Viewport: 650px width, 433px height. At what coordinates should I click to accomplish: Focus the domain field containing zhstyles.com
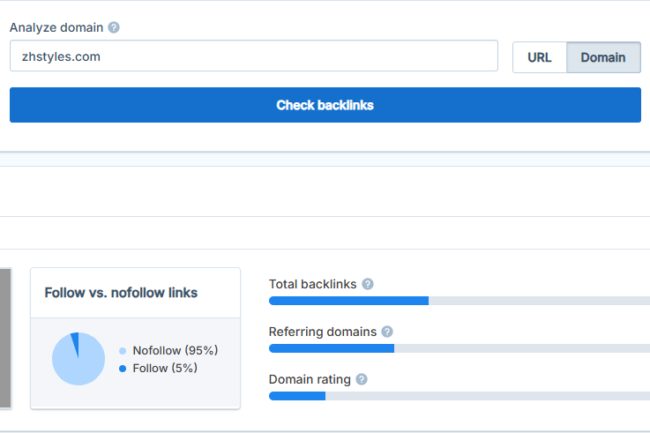point(254,56)
